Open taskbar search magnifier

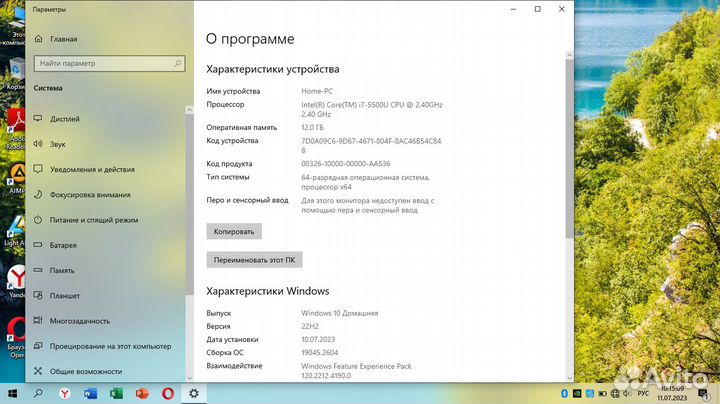click(x=38, y=393)
